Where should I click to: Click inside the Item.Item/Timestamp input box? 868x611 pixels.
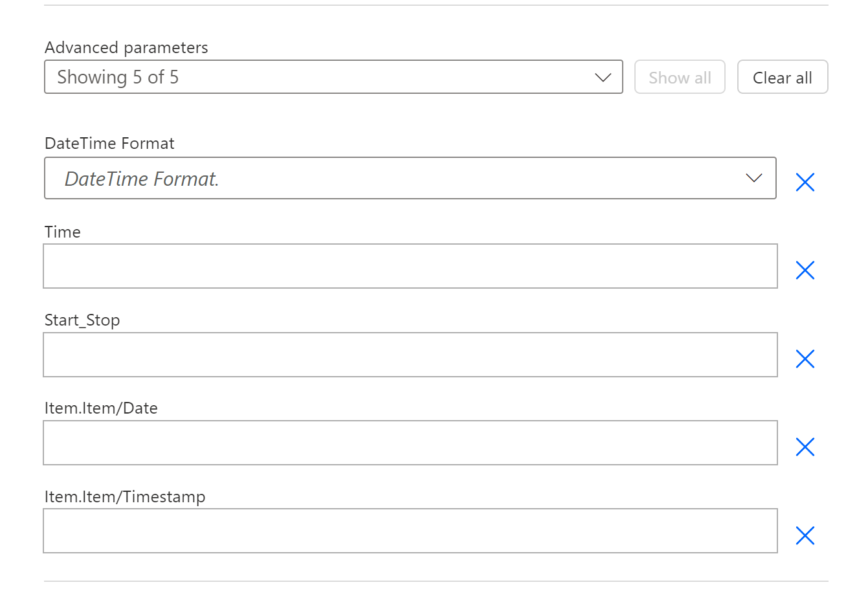410,531
